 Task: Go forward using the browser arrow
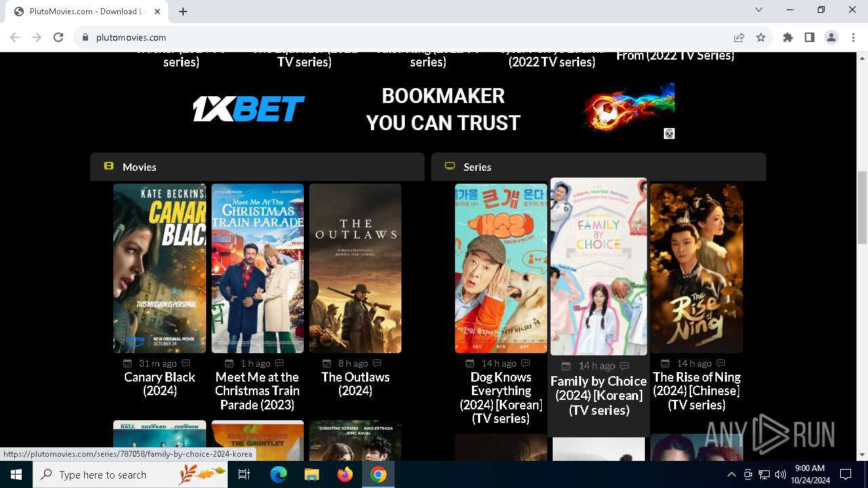(37, 37)
